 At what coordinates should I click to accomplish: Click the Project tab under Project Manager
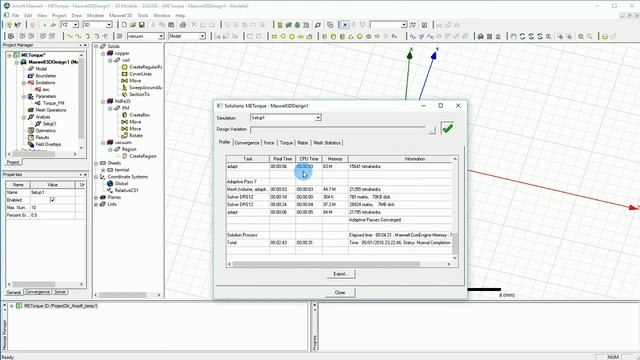(x=13, y=162)
